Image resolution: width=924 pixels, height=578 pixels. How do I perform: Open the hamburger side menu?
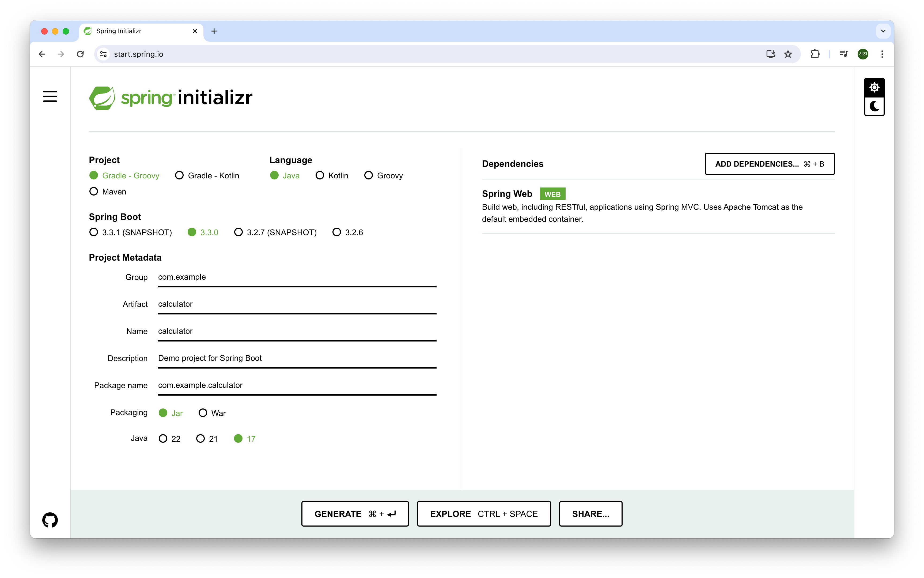coord(50,96)
